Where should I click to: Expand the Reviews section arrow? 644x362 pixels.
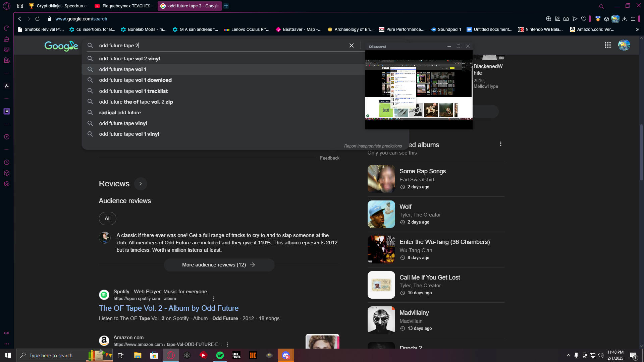tap(141, 184)
